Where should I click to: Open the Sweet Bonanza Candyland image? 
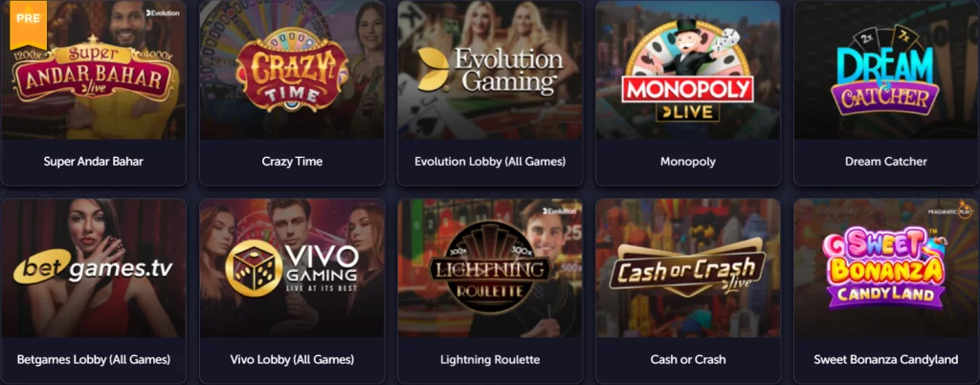(x=885, y=268)
